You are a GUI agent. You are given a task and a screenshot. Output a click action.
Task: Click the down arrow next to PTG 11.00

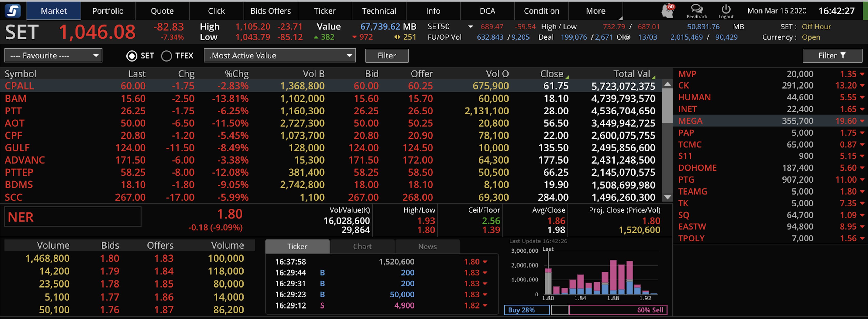coord(862,179)
